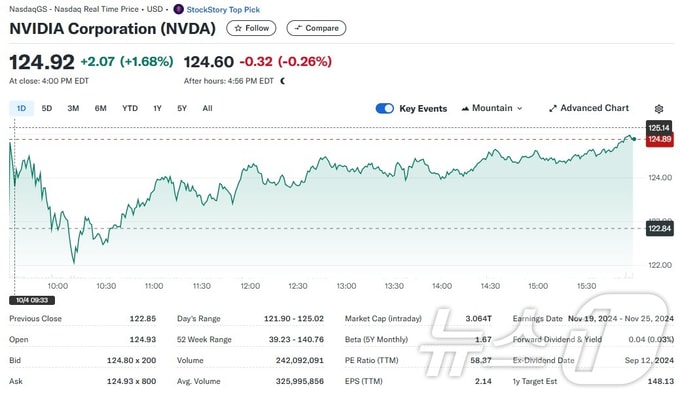
Task: Select the YTD range tab
Action: coord(130,108)
